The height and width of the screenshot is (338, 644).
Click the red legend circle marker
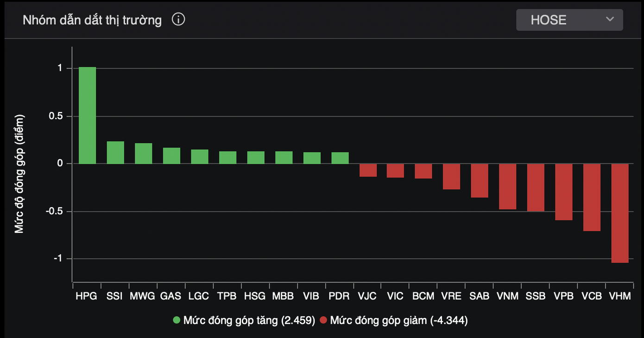coord(323,320)
